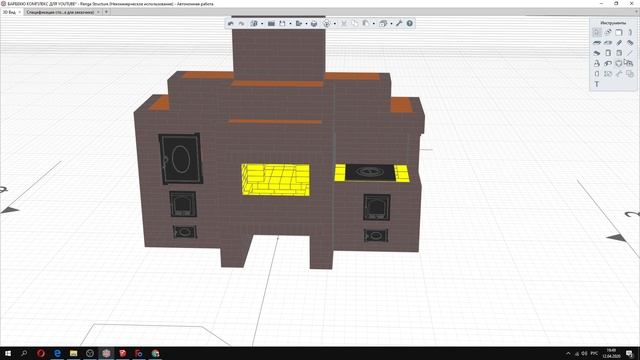Click the paste clipboard icon
The width and height of the screenshot is (640, 360).
366,24
